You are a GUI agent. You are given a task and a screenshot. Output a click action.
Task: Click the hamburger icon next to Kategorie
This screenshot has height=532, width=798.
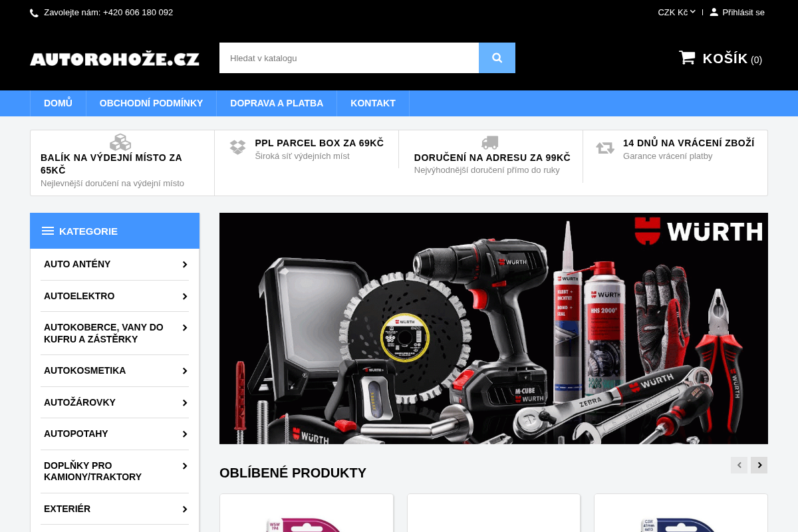tap(48, 231)
